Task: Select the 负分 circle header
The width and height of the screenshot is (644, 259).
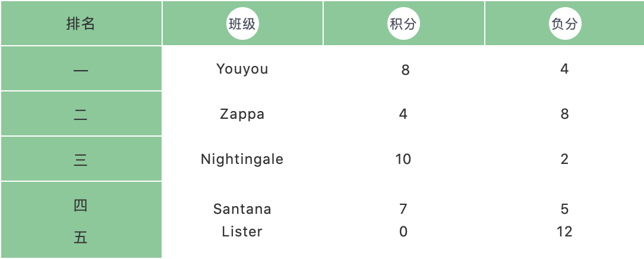Action: pyautogui.click(x=564, y=24)
